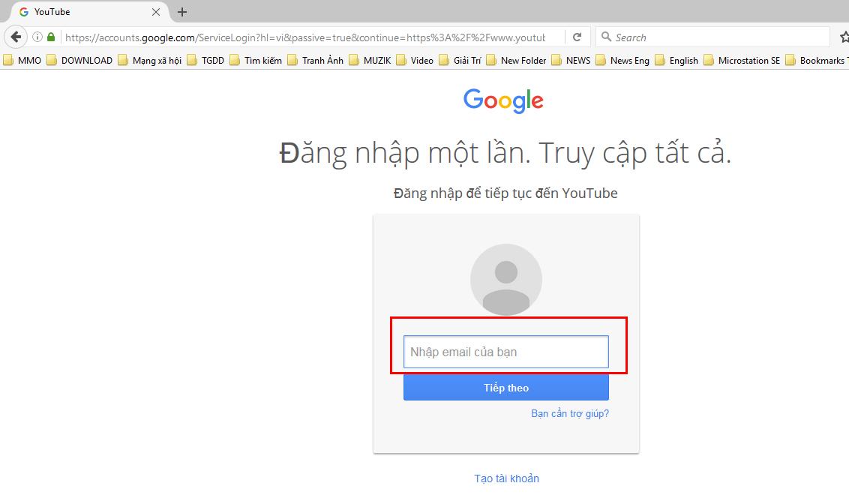Click the Nhập email của bạn field
The height and width of the screenshot is (504, 849).
tap(506, 352)
